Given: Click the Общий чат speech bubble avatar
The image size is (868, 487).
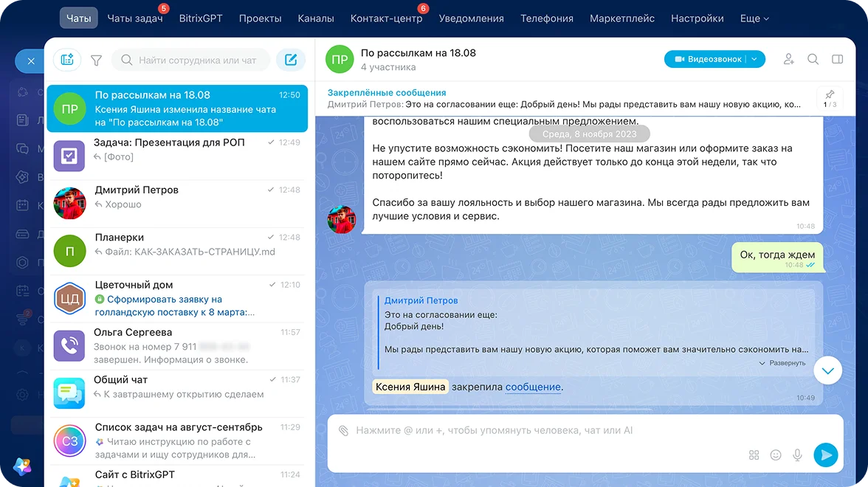Looking at the screenshot, I should 69,393.
